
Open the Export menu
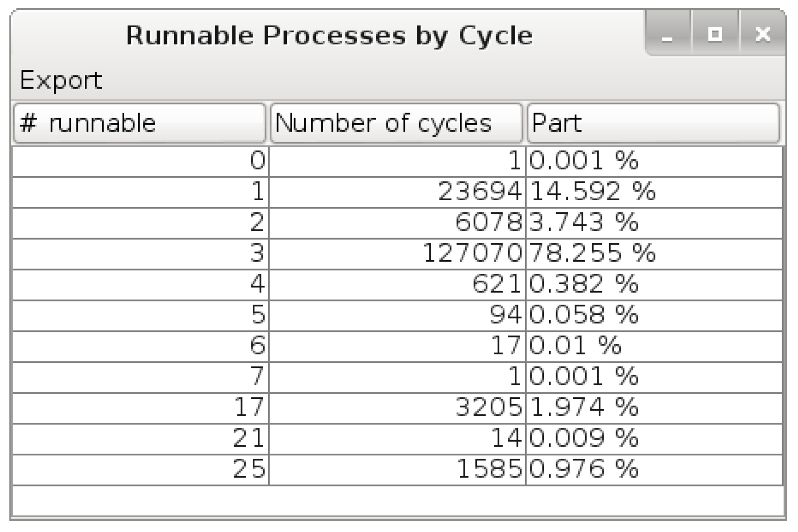(x=60, y=80)
